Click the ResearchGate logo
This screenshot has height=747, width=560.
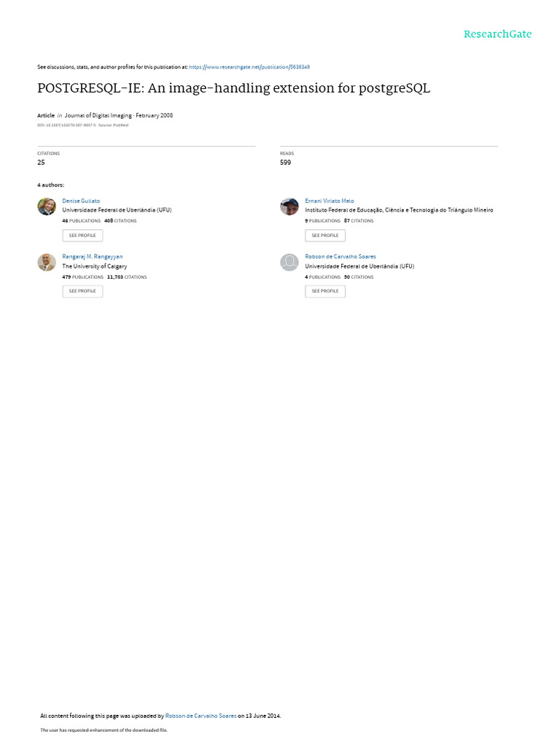pyautogui.click(x=497, y=34)
